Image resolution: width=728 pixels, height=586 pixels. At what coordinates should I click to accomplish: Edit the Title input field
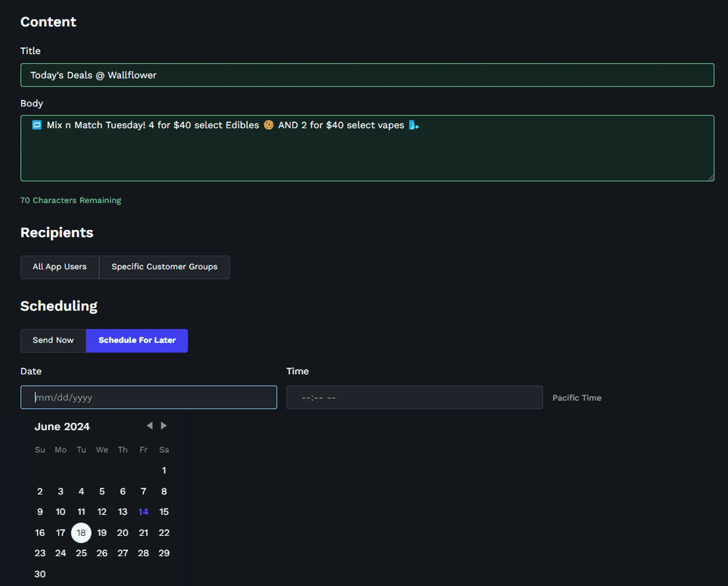367,75
